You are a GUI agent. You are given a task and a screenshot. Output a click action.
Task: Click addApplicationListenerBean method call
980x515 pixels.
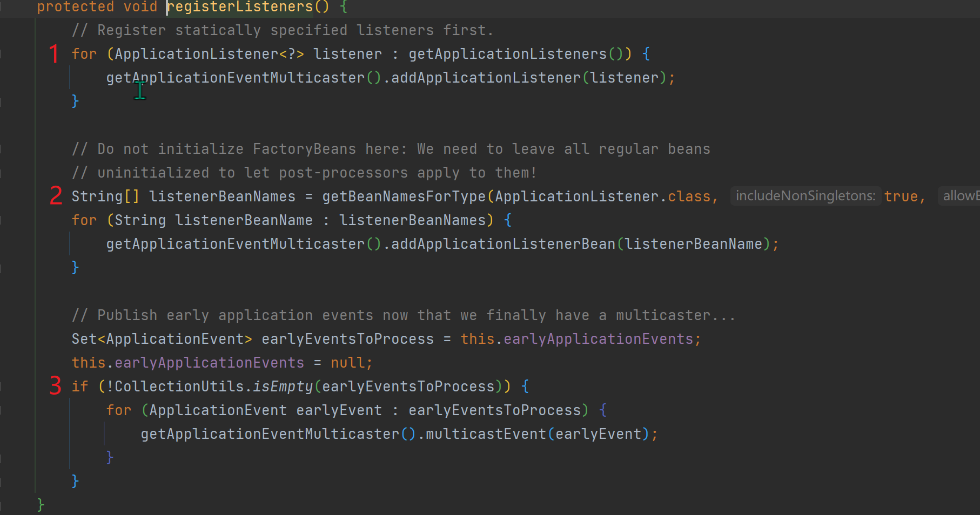pyautogui.click(x=504, y=244)
